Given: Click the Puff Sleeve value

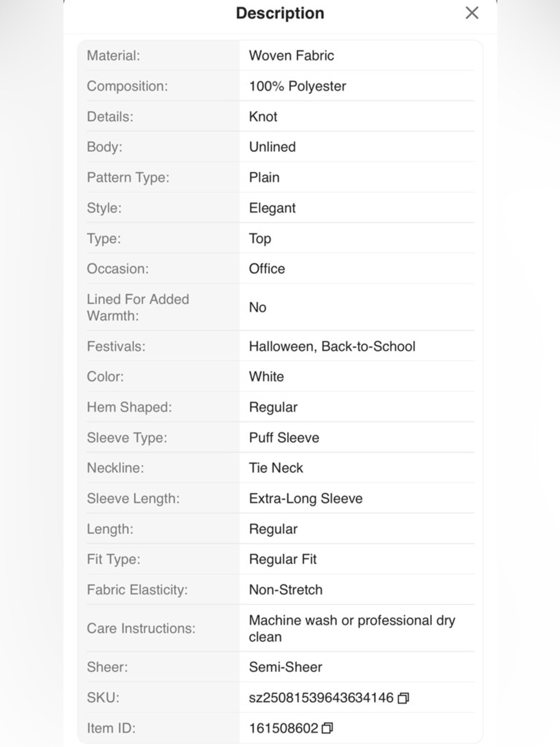Looking at the screenshot, I should (x=284, y=438).
